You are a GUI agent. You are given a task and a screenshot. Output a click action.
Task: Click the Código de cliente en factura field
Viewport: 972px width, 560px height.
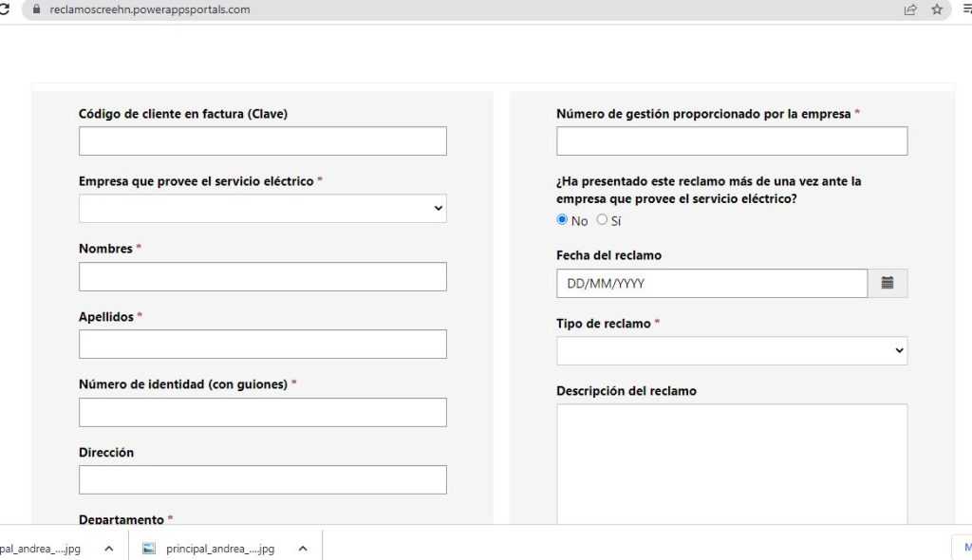pyautogui.click(x=262, y=140)
